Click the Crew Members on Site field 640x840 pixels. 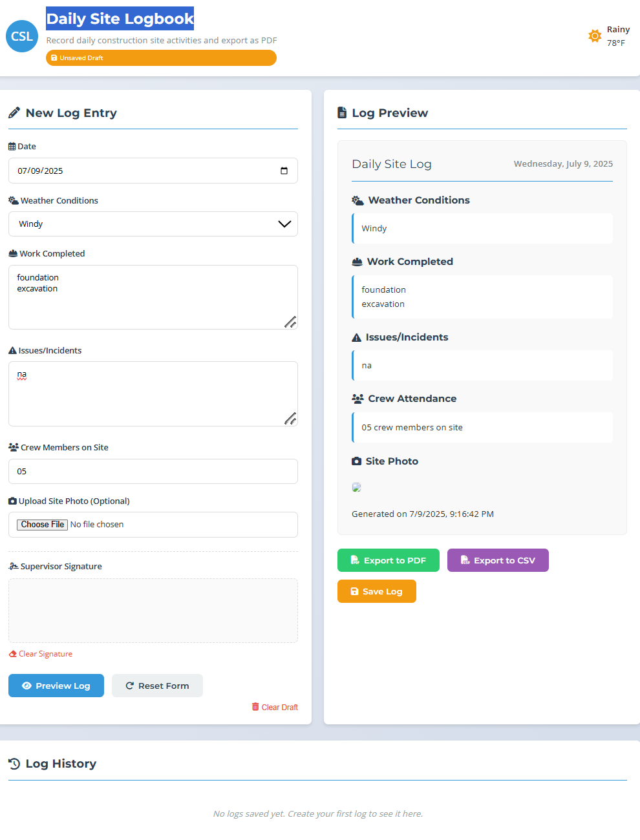pyautogui.click(x=153, y=472)
